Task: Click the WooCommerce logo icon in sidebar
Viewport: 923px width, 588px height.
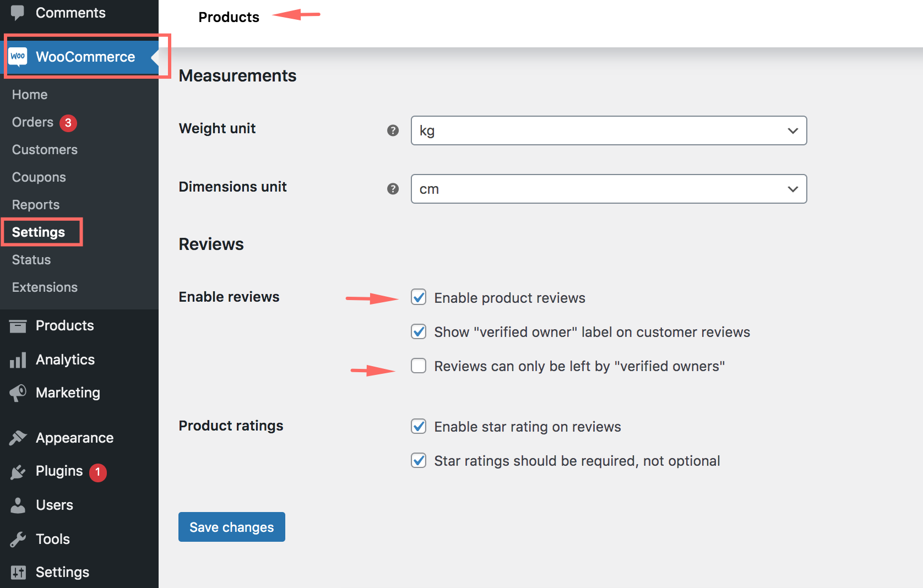Action: point(18,57)
